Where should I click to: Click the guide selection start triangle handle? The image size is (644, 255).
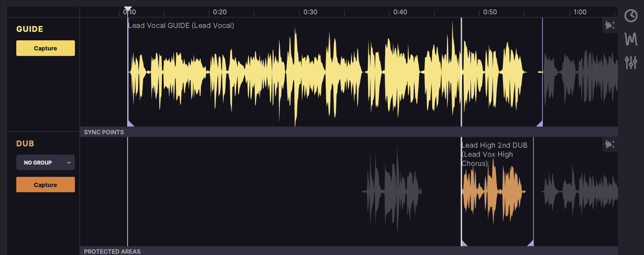click(x=130, y=124)
